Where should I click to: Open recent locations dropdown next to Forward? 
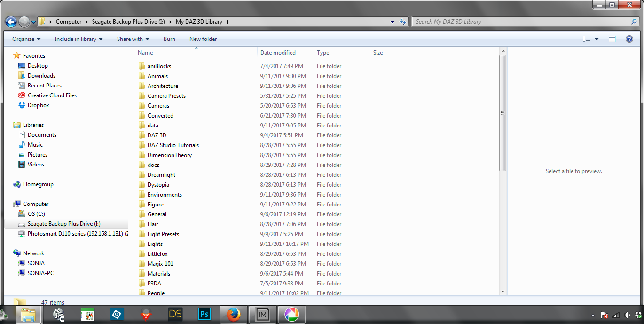(x=34, y=22)
